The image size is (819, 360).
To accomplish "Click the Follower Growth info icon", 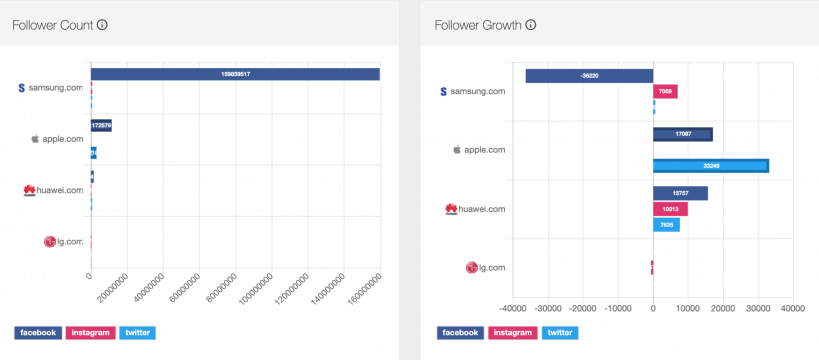I will [531, 25].
